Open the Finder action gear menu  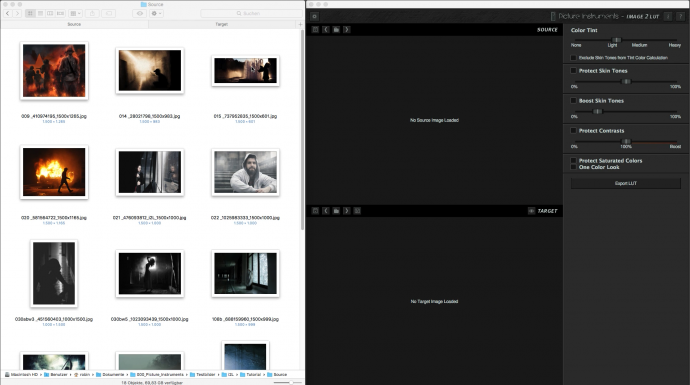pyautogui.click(x=156, y=14)
